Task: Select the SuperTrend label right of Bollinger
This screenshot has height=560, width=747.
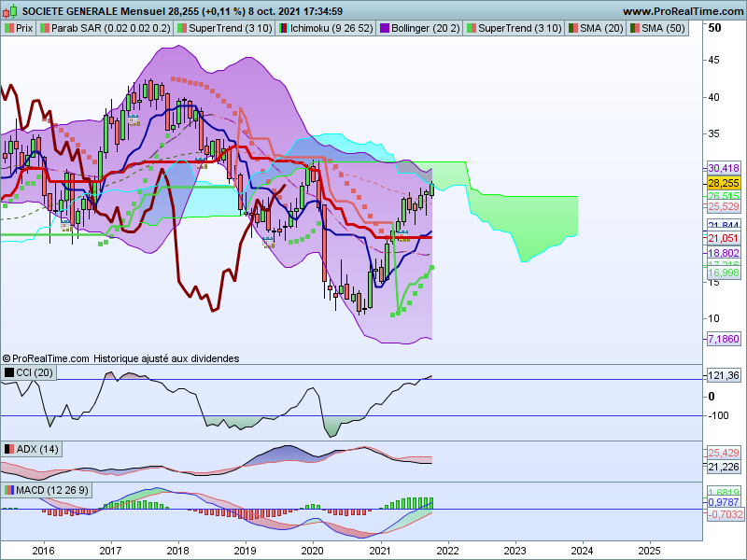Action: [520, 28]
